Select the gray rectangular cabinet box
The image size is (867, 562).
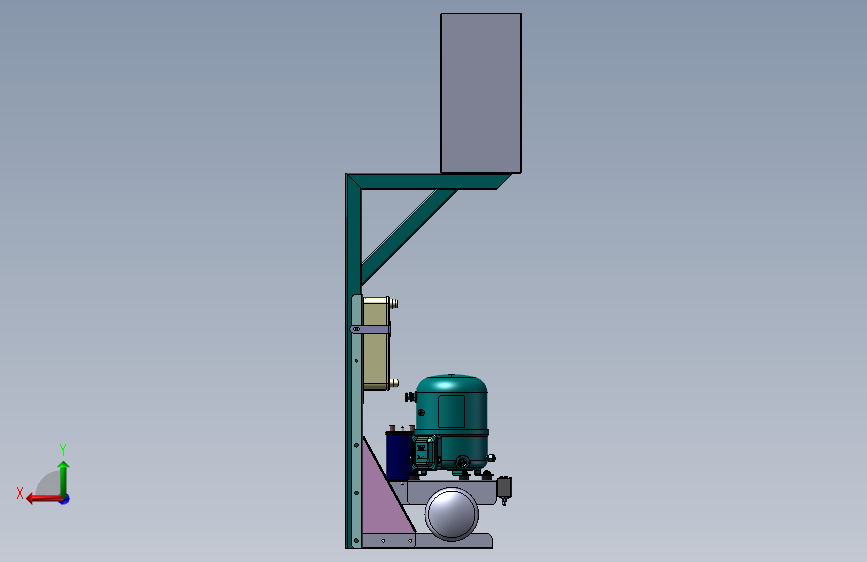pos(480,93)
